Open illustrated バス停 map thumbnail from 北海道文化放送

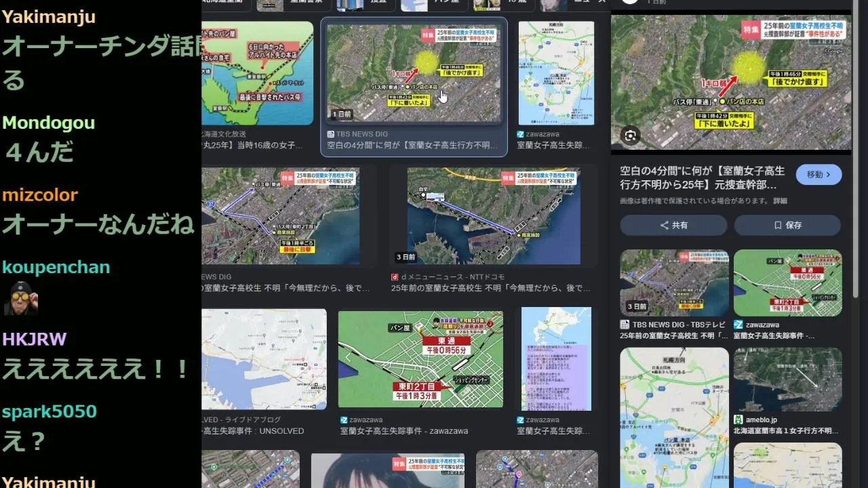tap(258, 73)
